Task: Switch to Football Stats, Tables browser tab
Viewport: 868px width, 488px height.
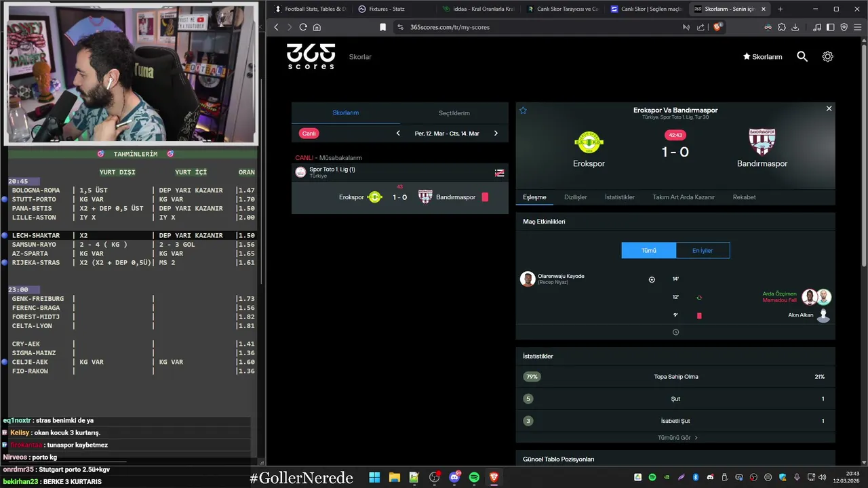Action: (x=311, y=9)
